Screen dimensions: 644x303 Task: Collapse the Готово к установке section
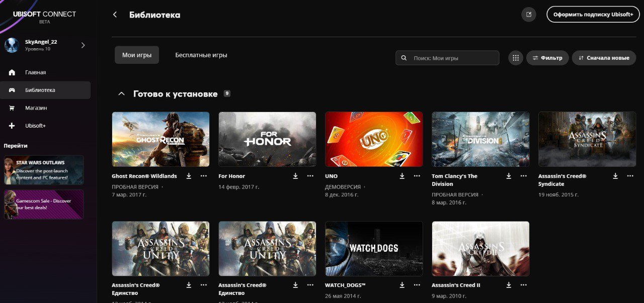click(x=121, y=94)
